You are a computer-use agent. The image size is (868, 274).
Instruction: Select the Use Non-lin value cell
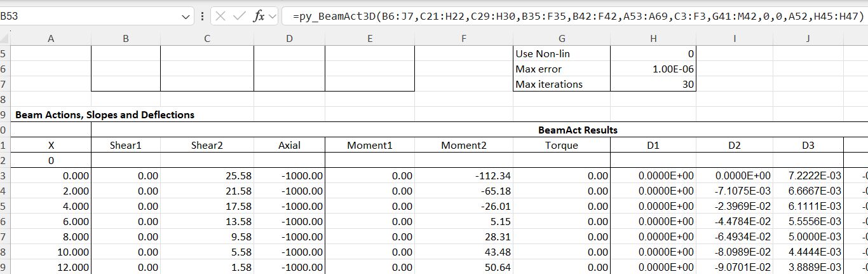(x=653, y=54)
